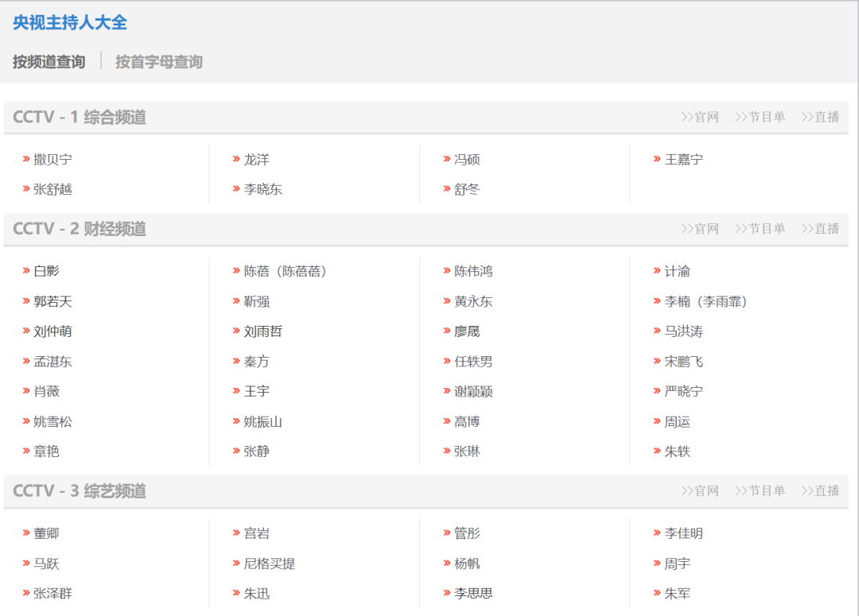Open the 朱迅 host link
The image size is (859, 616).
(256, 594)
